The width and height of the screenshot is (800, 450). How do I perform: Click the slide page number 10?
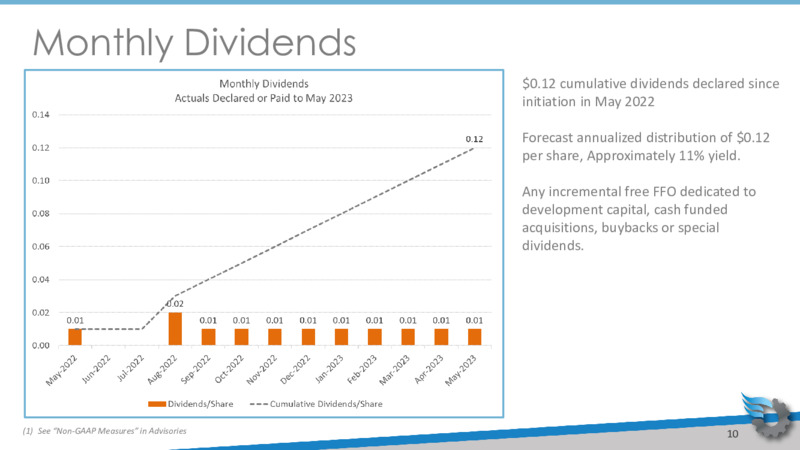tap(733, 434)
